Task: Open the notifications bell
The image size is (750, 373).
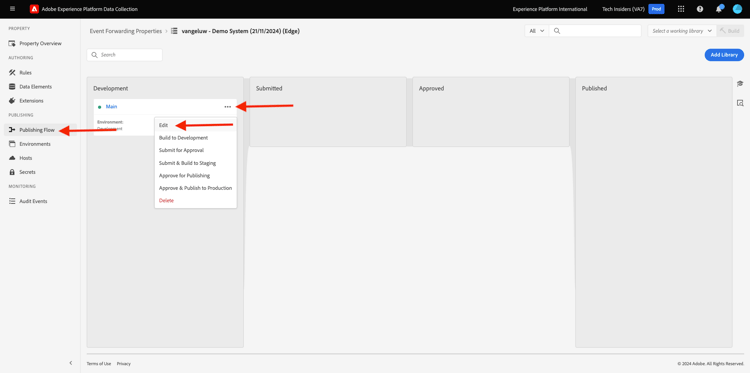Action: tap(719, 9)
